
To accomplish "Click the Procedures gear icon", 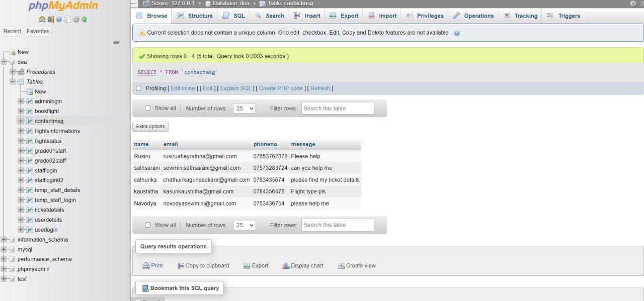I will 21,72.
